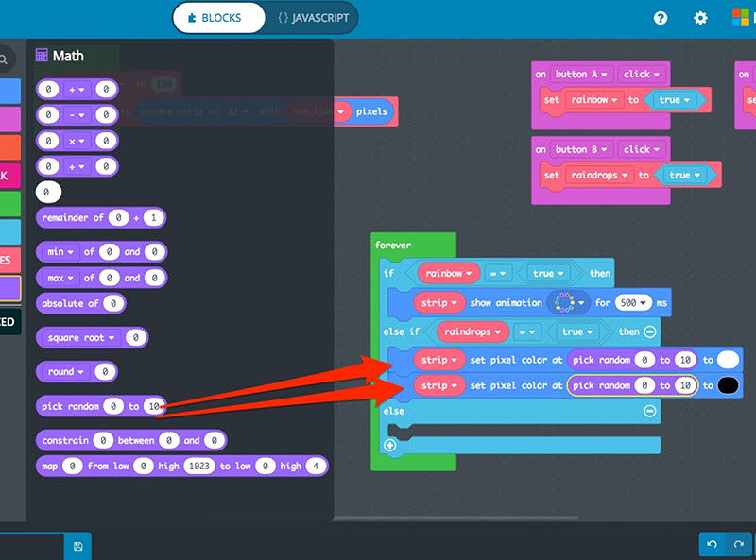
Task: Open the strip dropdown in show animation block
Action: (439, 303)
